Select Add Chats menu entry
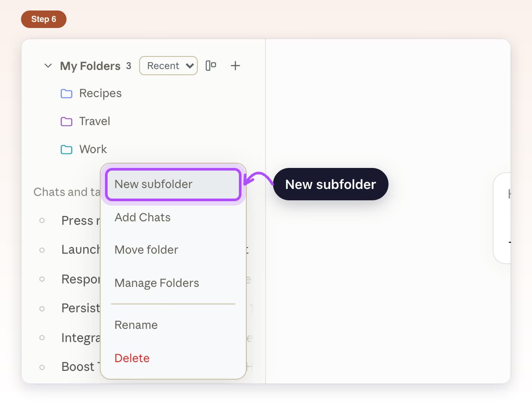Screen dimensions: 532x405 pyautogui.click(x=173, y=217)
